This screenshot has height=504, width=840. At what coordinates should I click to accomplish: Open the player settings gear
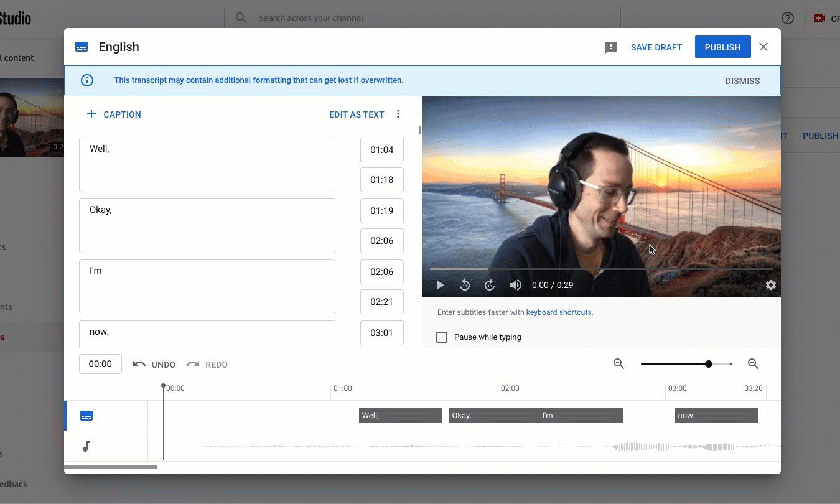point(771,285)
